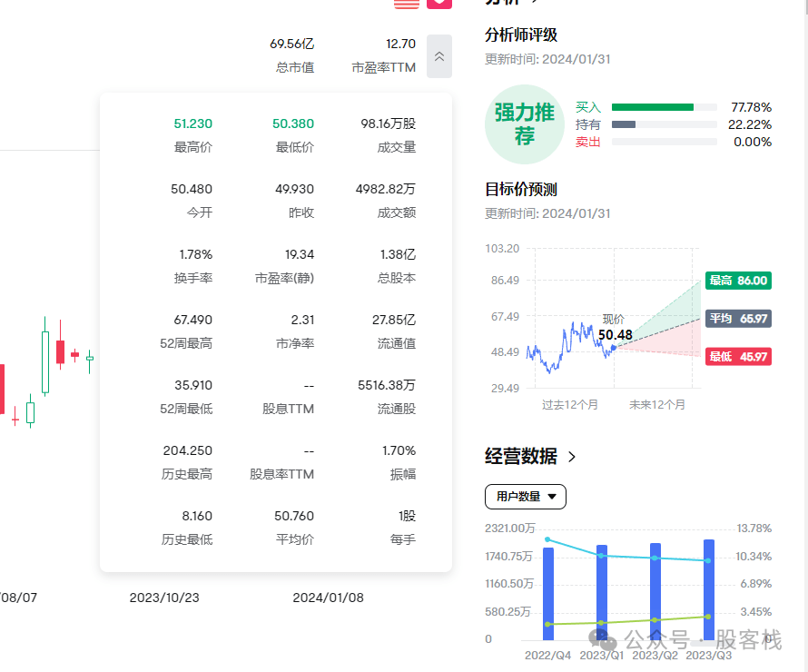Click 最高价 value 51.230
The height and width of the screenshot is (672, 808).
point(192,124)
